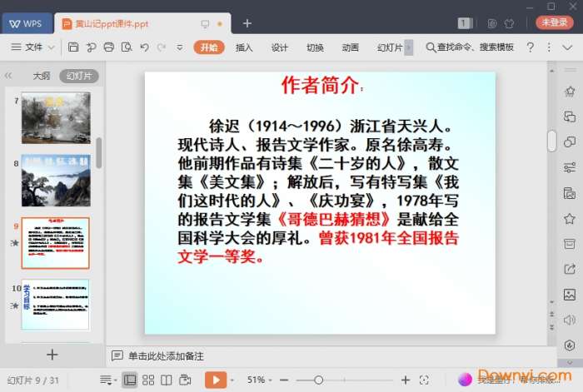Open the more options vertical dots menu
The width and height of the screenshot is (583, 392).
549,47
